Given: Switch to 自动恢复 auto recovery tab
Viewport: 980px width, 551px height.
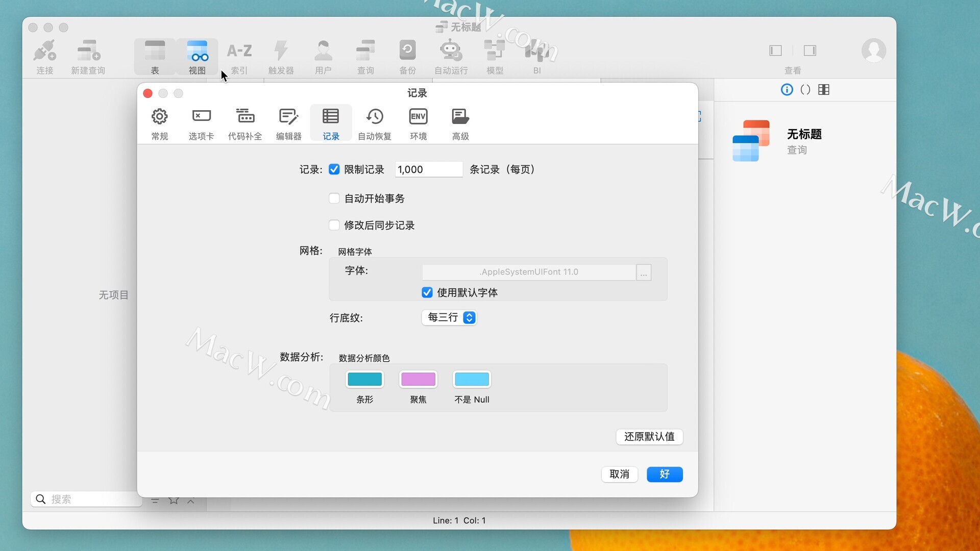Looking at the screenshot, I should pyautogui.click(x=375, y=124).
